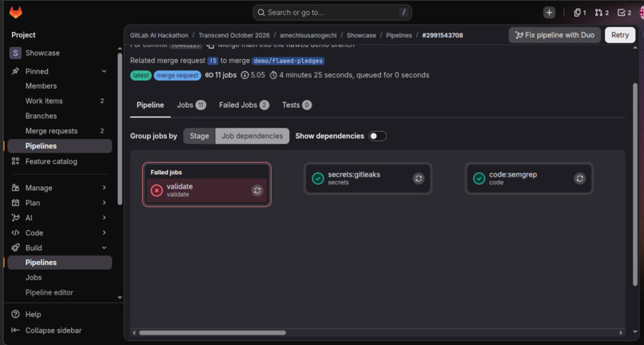Click the Plan calendar icon

click(x=15, y=203)
